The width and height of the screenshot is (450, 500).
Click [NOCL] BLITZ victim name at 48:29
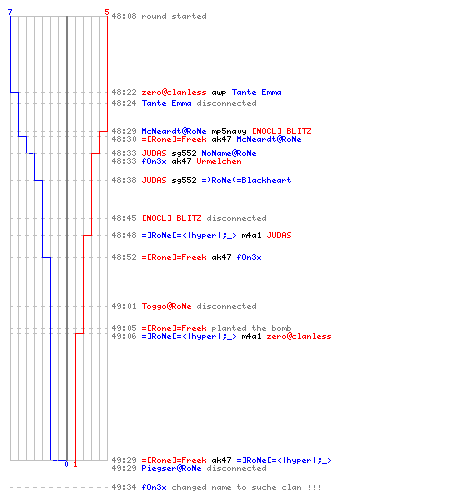281,131
